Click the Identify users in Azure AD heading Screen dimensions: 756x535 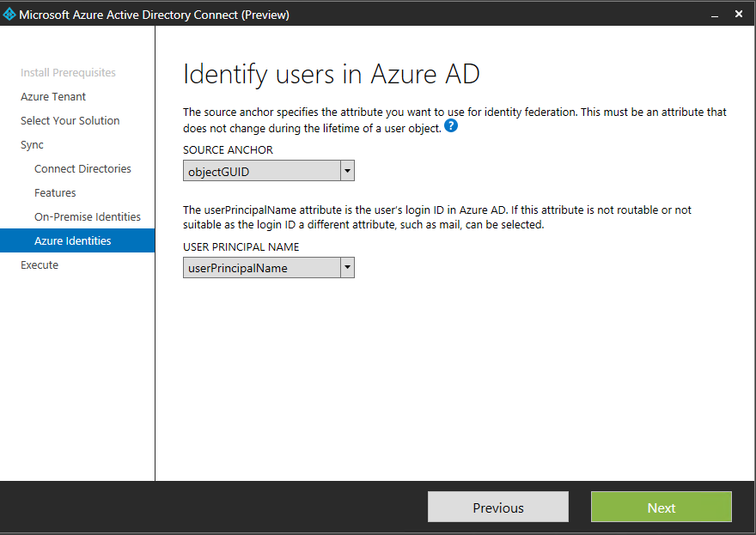[331, 75]
